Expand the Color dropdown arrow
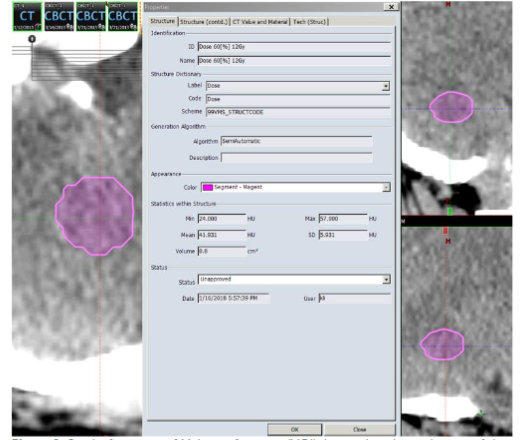The image size is (521, 440). pos(386,187)
